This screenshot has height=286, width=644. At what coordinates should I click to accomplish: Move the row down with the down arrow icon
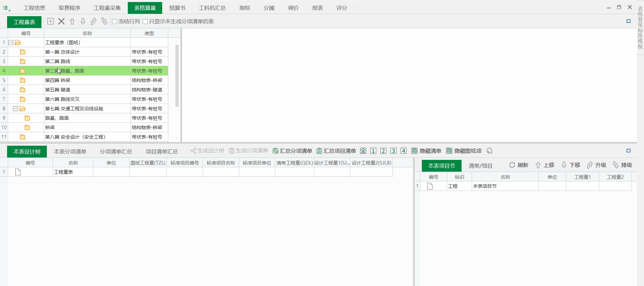point(83,21)
